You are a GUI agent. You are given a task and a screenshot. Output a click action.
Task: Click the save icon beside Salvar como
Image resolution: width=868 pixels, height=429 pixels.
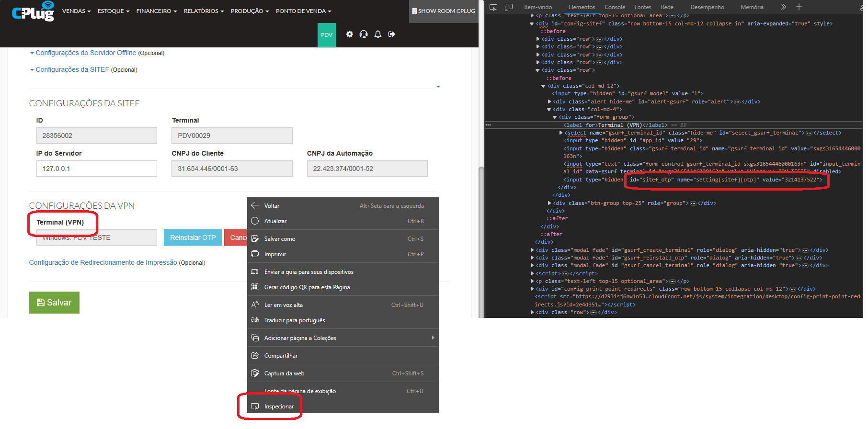[x=255, y=238]
